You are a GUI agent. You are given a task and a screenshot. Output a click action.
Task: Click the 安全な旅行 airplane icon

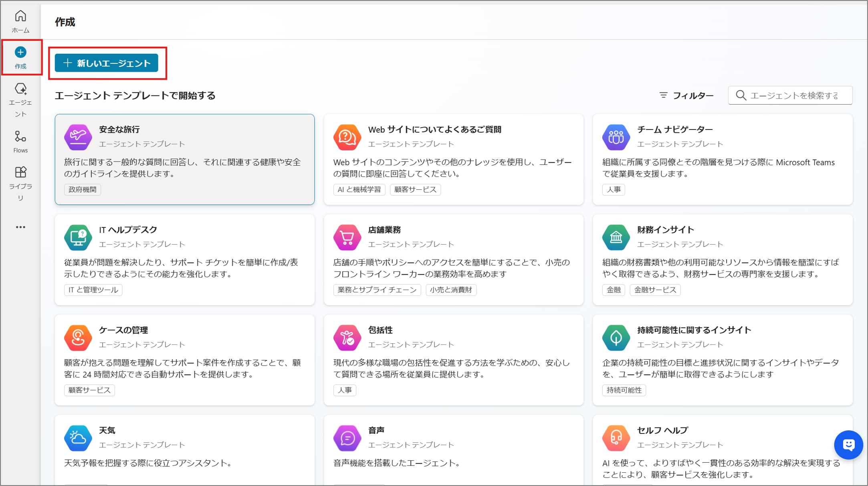coord(78,137)
